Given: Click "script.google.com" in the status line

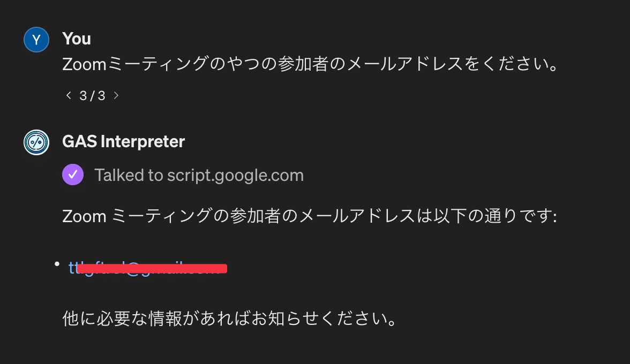Looking at the screenshot, I should 235,175.
